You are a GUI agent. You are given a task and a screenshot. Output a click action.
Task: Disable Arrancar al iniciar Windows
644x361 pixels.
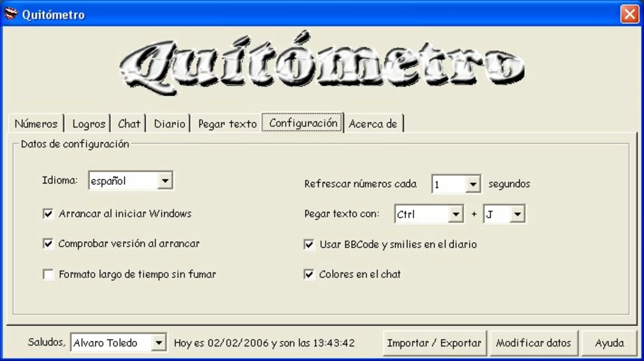click(x=48, y=213)
